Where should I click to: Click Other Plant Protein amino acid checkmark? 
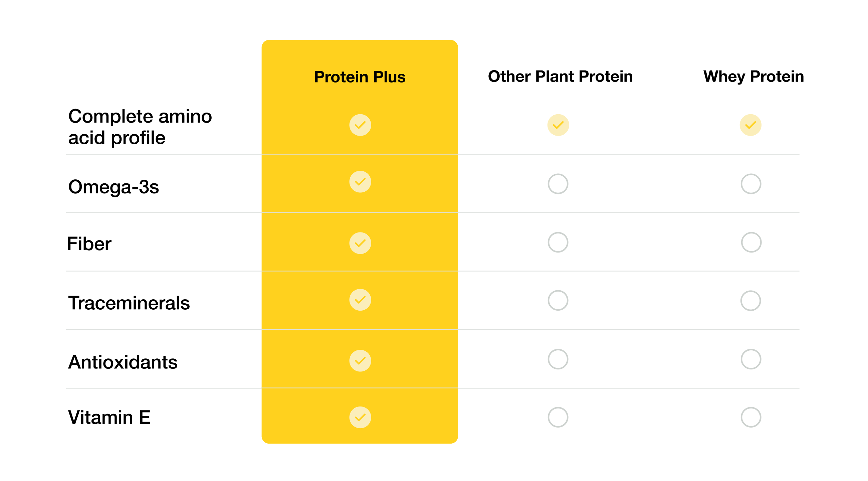pyautogui.click(x=558, y=125)
